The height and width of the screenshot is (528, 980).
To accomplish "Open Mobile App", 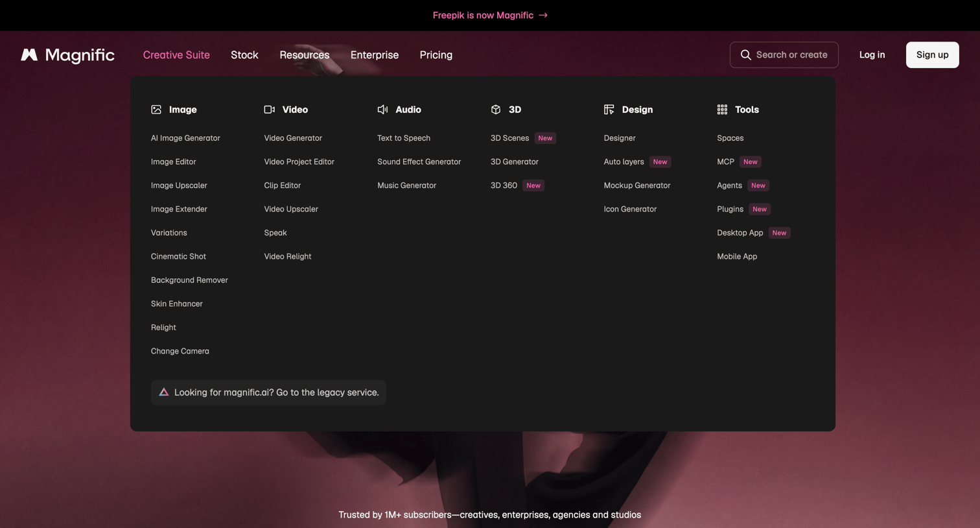I will tap(737, 256).
